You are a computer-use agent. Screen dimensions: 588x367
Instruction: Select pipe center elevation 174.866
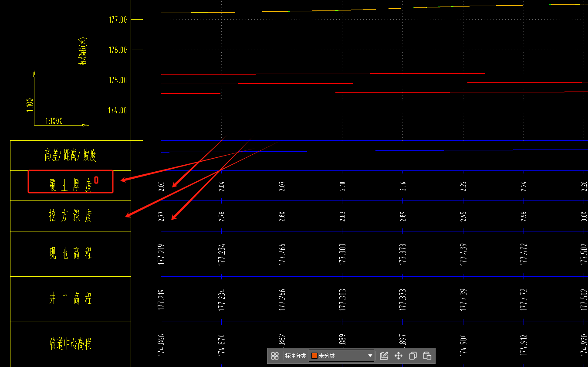[x=161, y=345]
